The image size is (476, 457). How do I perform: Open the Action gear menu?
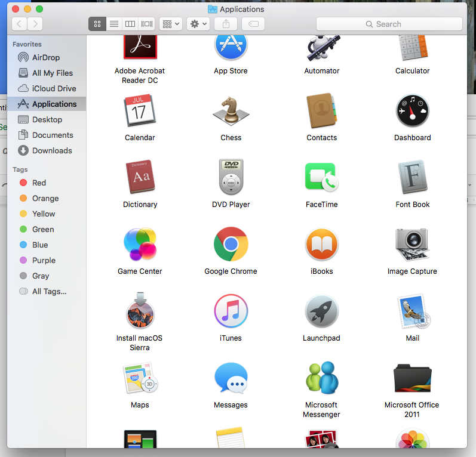pyautogui.click(x=198, y=24)
